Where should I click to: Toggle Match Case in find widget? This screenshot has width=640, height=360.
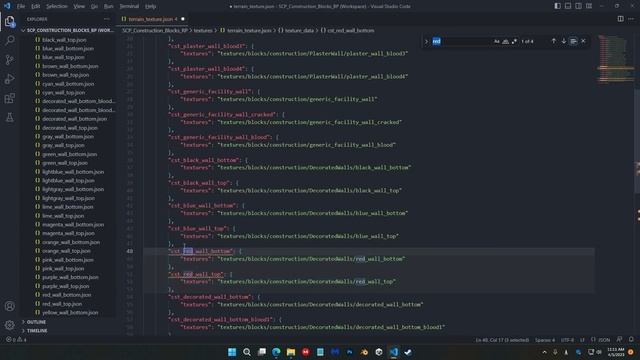pyautogui.click(x=497, y=41)
